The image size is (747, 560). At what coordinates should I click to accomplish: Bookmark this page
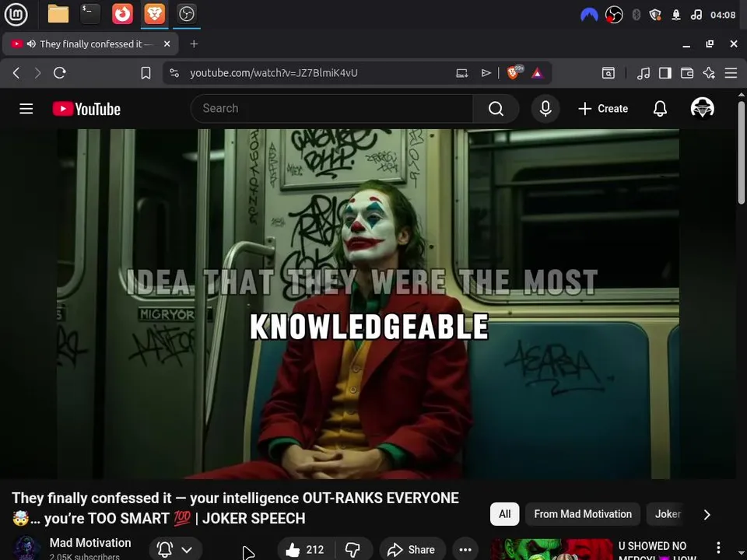pos(146,73)
